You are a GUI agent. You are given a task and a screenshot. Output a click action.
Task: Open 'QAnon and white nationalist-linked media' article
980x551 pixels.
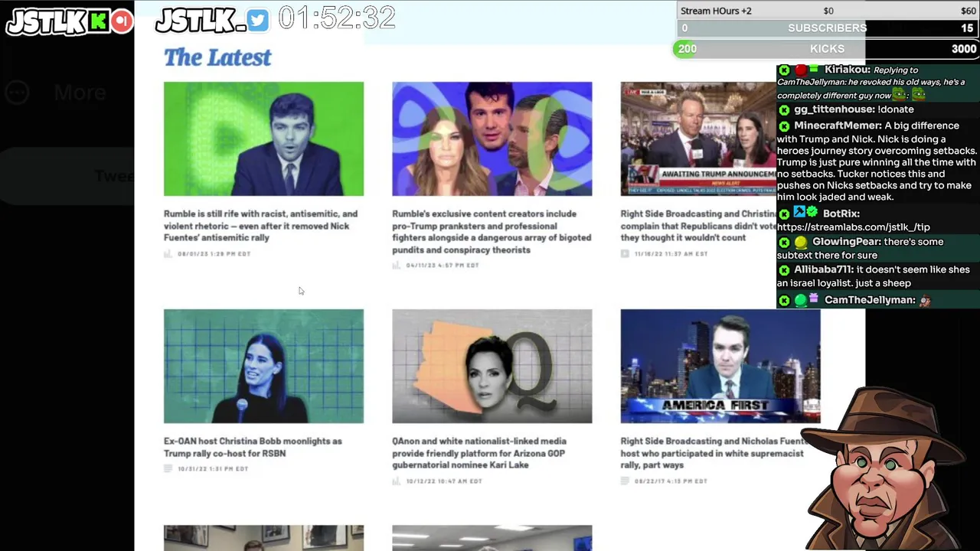pos(479,453)
